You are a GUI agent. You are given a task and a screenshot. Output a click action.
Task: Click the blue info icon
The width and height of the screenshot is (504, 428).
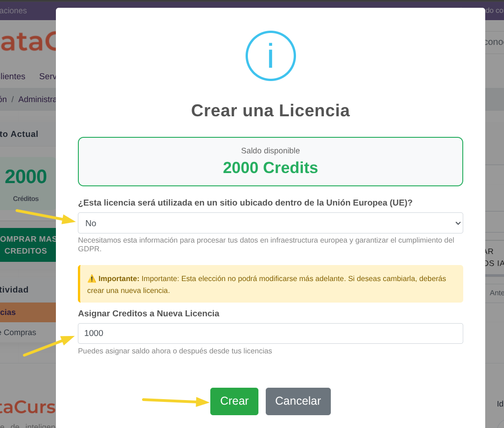pyautogui.click(x=270, y=55)
